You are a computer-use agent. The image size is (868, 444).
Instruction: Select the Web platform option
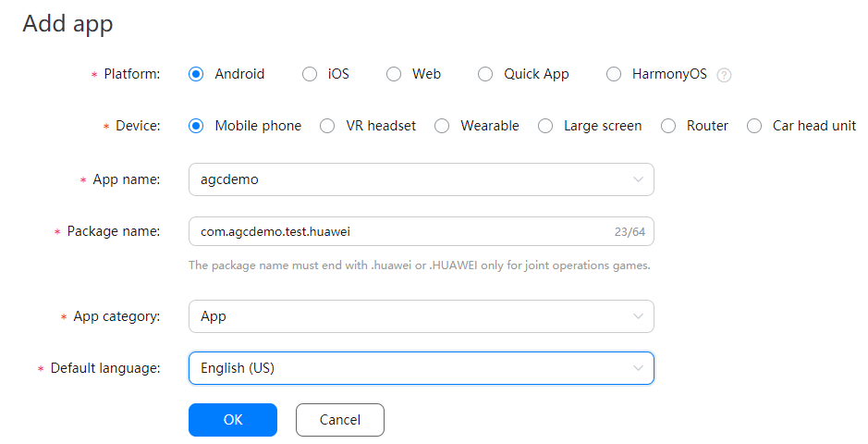click(x=394, y=74)
